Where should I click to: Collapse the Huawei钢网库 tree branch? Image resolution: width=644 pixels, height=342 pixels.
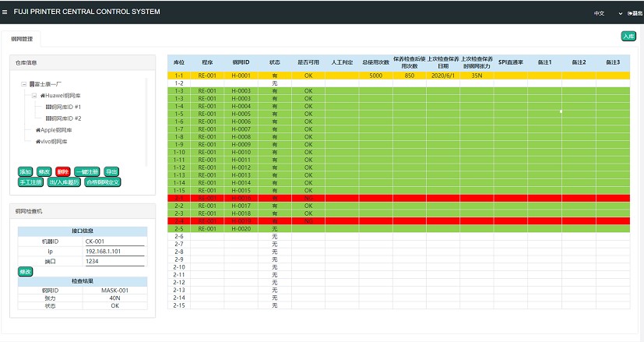coord(35,95)
